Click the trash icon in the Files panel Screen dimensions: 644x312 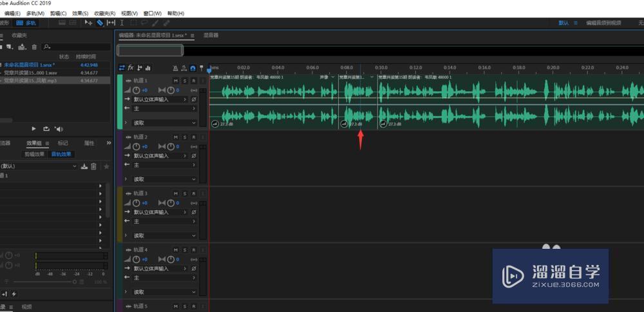click(x=35, y=47)
